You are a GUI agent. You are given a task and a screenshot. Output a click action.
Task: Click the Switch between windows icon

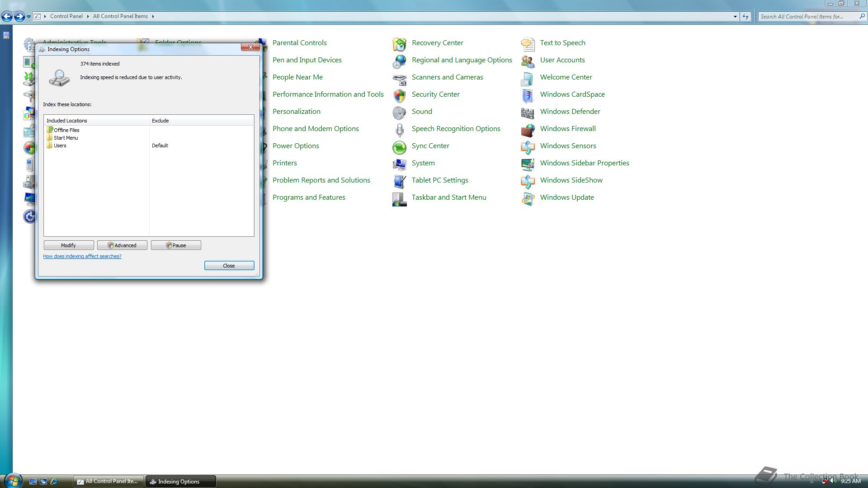(x=43, y=481)
